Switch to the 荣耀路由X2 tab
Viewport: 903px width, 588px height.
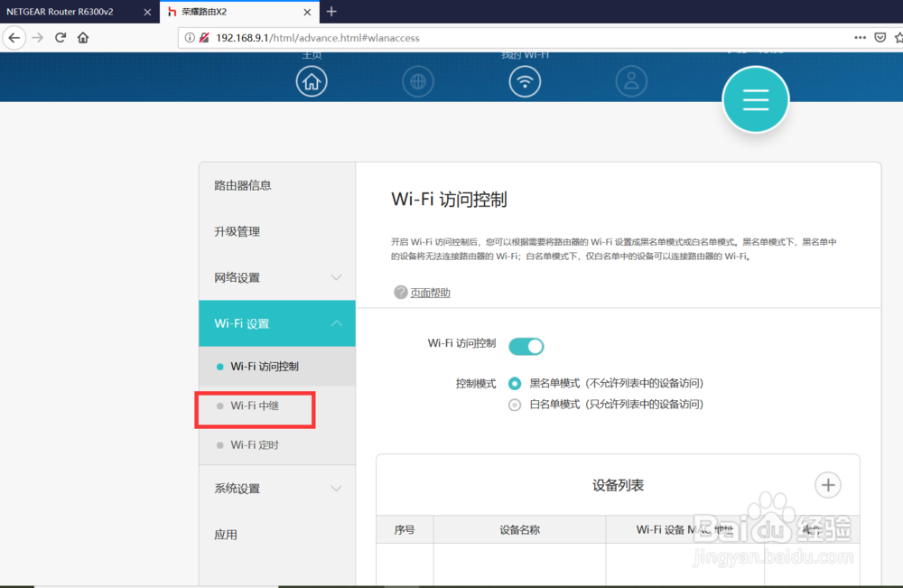point(239,12)
